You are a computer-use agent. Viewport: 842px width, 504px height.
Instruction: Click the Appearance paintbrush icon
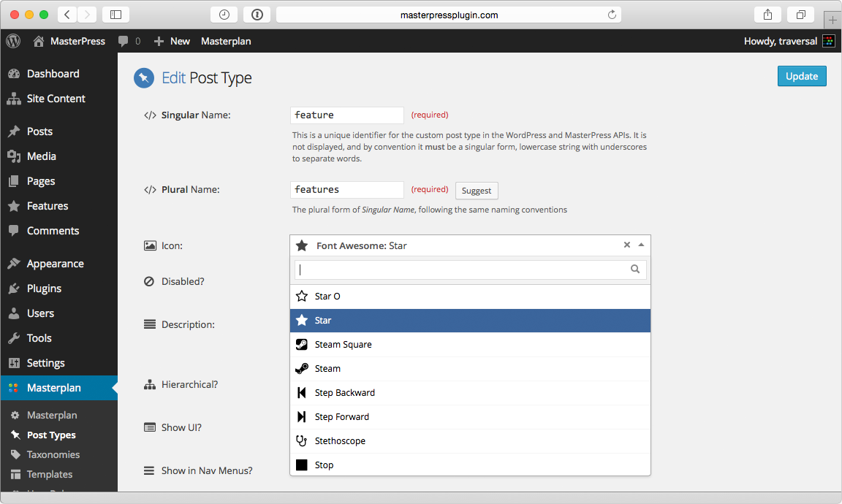(x=14, y=264)
